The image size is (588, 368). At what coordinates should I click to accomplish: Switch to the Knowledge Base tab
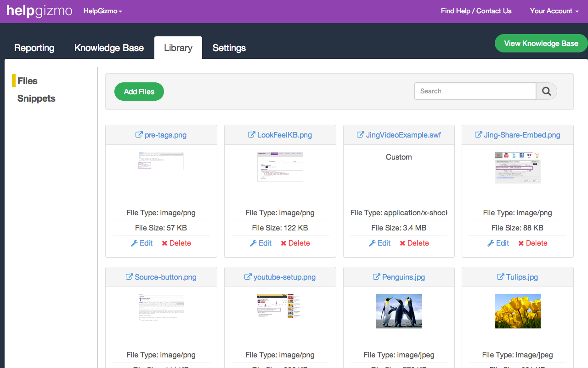[x=109, y=48]
